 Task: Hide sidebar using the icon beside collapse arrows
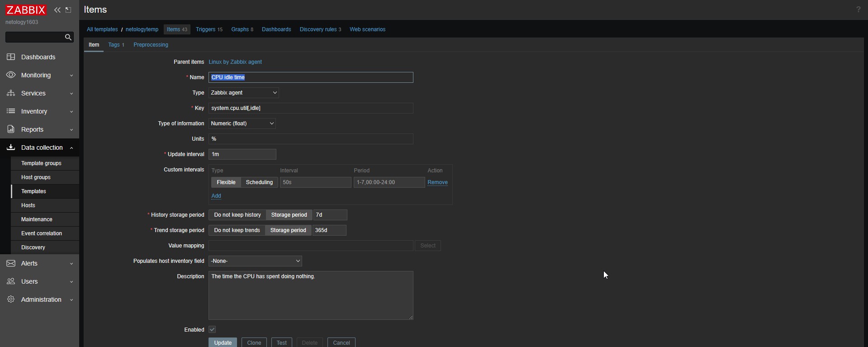click(68, 10)
